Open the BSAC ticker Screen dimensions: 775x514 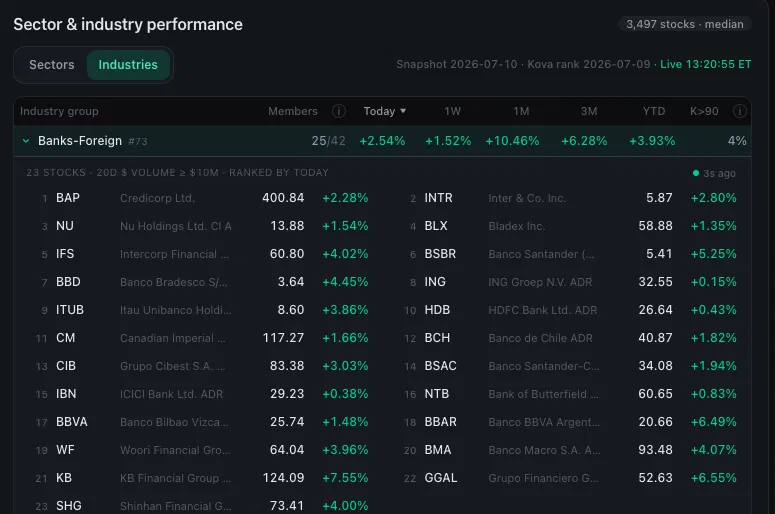pos(440,366)
